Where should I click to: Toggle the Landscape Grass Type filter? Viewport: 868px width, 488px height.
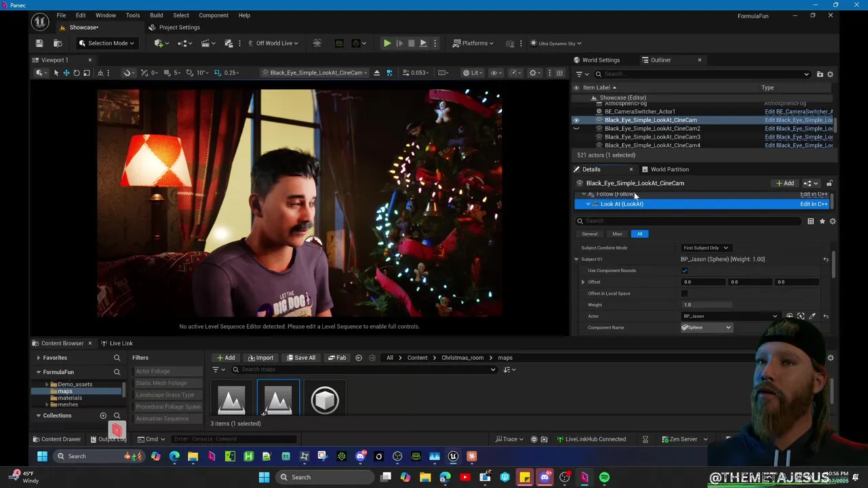[x=167, y=394]
